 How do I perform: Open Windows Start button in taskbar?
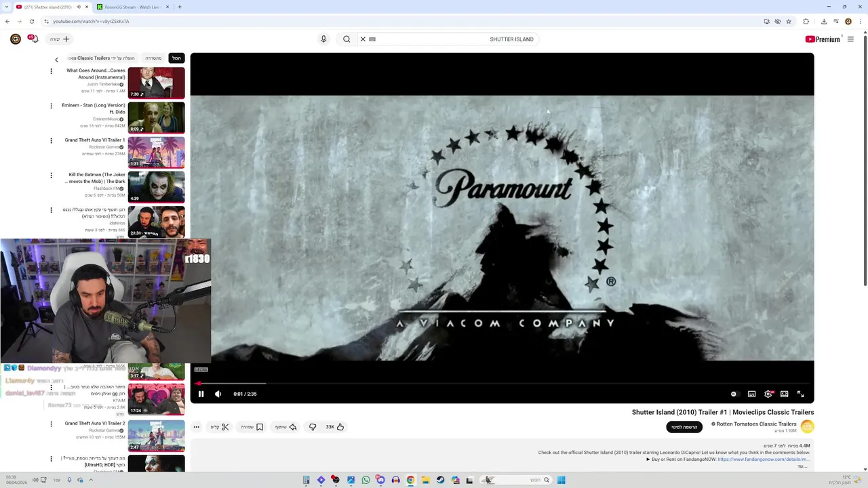coord(561,481)
